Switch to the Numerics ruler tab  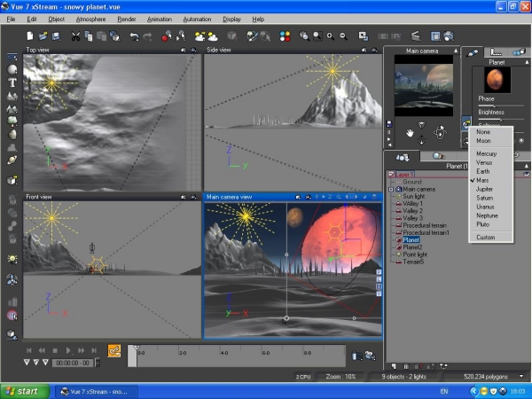click(x=496, y=52)
